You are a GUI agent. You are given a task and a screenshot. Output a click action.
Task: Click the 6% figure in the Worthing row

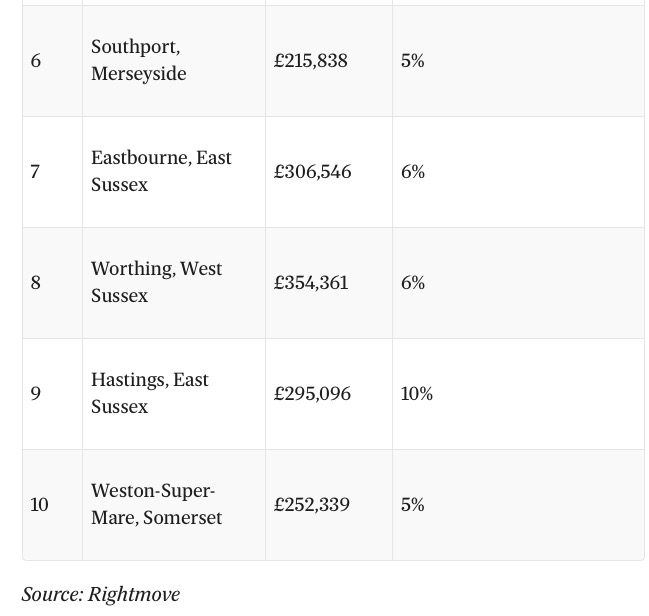point(413,283)
